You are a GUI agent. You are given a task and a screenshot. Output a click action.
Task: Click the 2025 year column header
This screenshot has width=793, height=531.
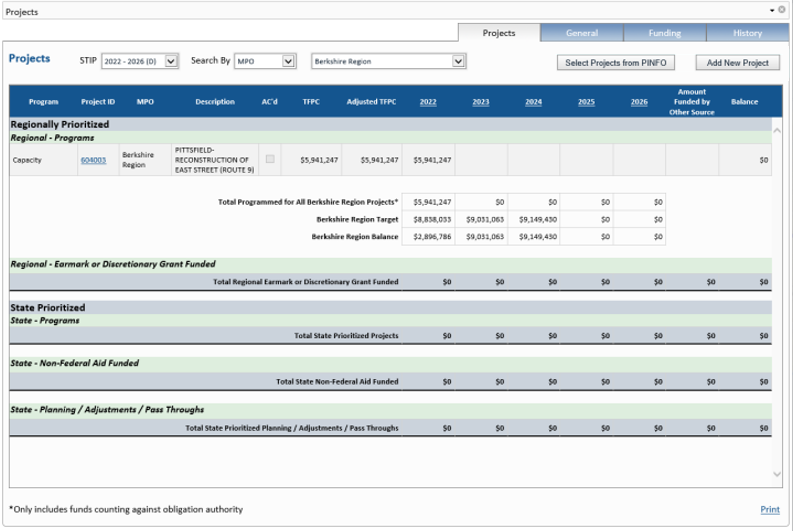click(586, 102)
